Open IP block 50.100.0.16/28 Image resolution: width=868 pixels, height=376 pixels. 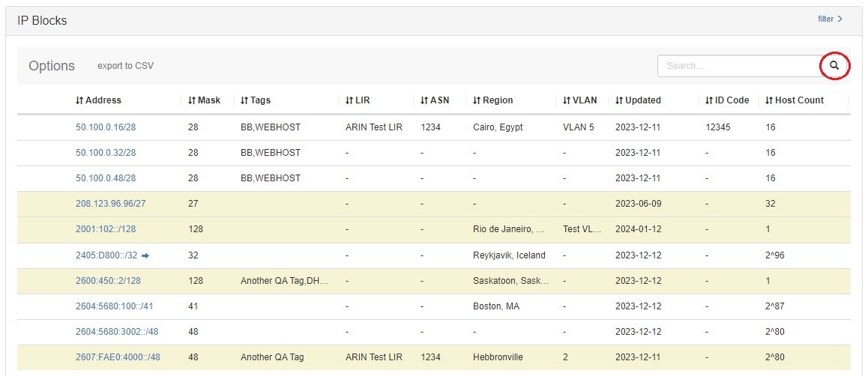point(106,127)
